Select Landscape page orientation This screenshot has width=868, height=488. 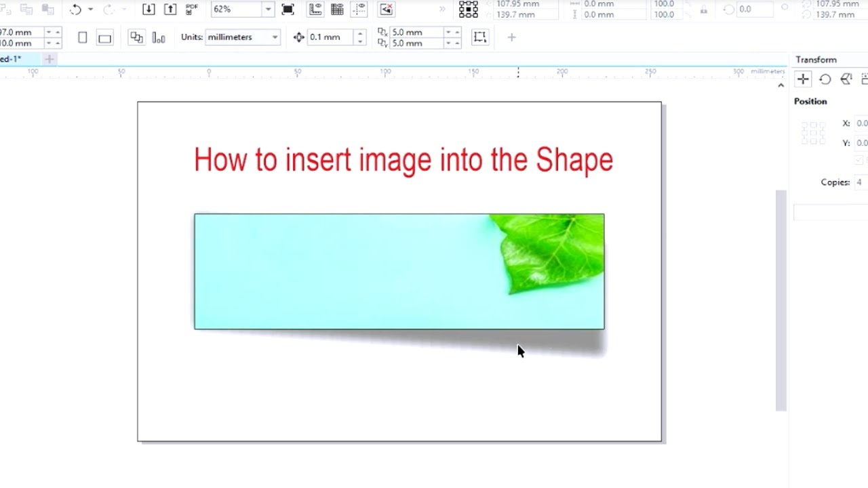pyautogui.click(x=104, y=38)
